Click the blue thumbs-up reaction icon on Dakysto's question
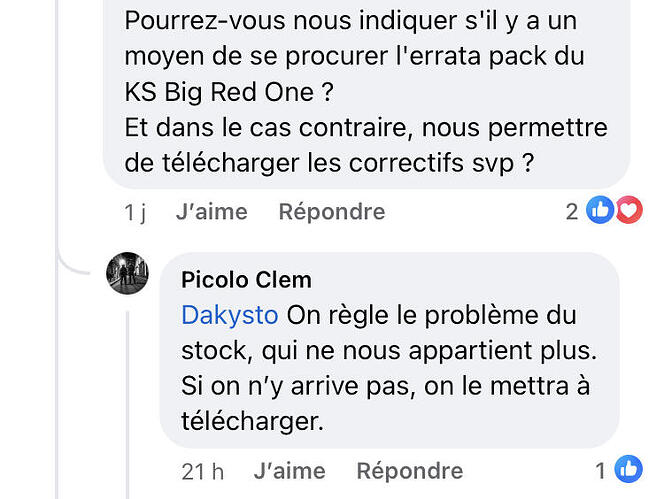Image resolution: width=664 pixels, height=499 pixels. coord(600,210)
